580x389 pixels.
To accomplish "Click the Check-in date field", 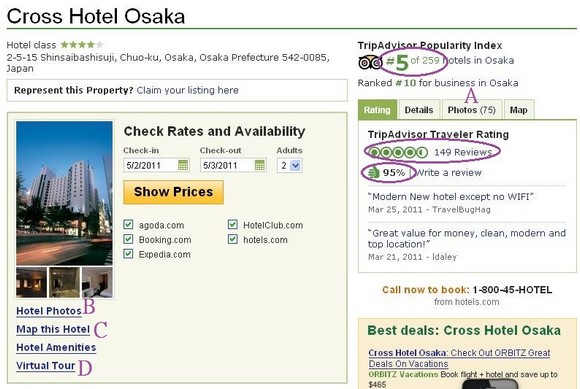I will [156, 165].
